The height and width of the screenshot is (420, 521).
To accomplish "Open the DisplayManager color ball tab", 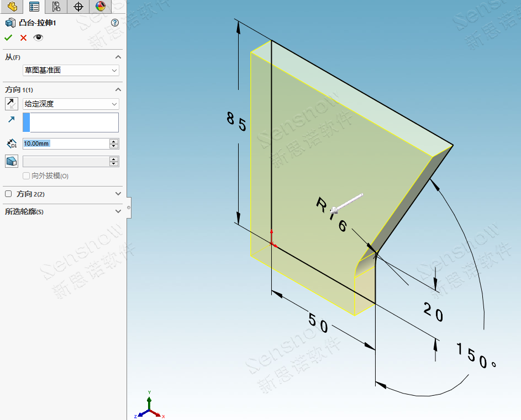I will coord(100,7).
